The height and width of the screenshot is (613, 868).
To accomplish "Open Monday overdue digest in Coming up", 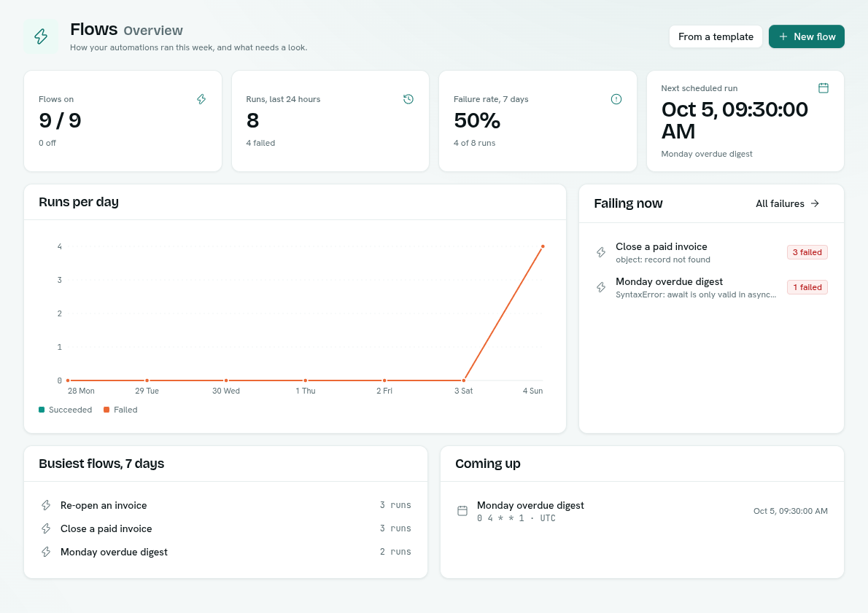I will 642,511.
